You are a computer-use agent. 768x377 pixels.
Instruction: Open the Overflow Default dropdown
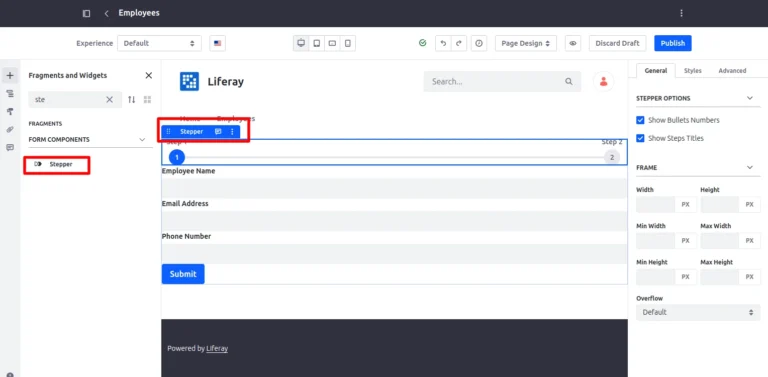tap(698, 312)
